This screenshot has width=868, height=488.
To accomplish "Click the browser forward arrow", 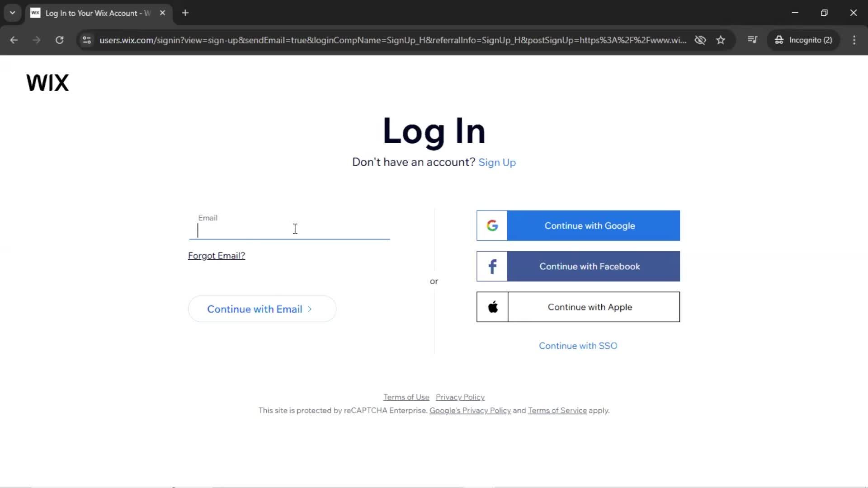I will pos(37,40).
